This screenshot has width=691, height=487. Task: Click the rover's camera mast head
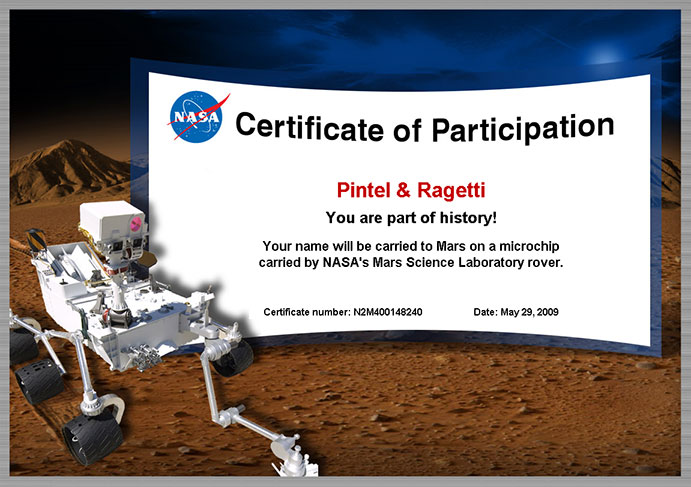(x=112, y=224)
